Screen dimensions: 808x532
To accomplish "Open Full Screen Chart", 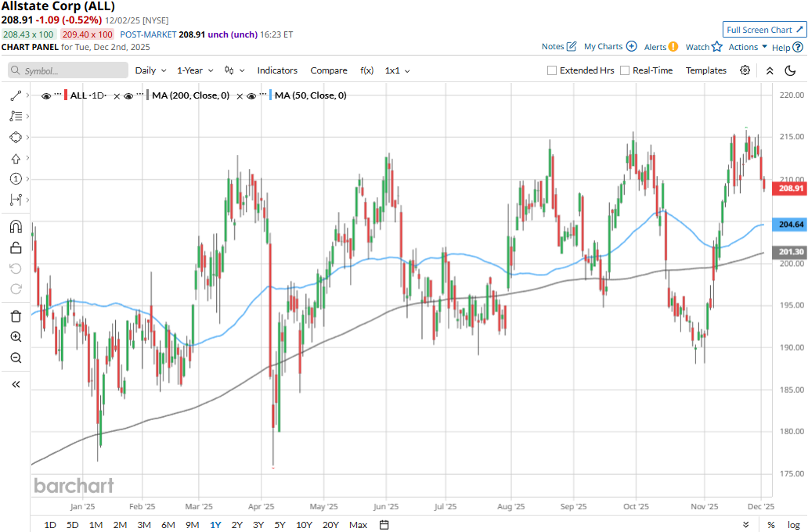I will tap(764, 30).
